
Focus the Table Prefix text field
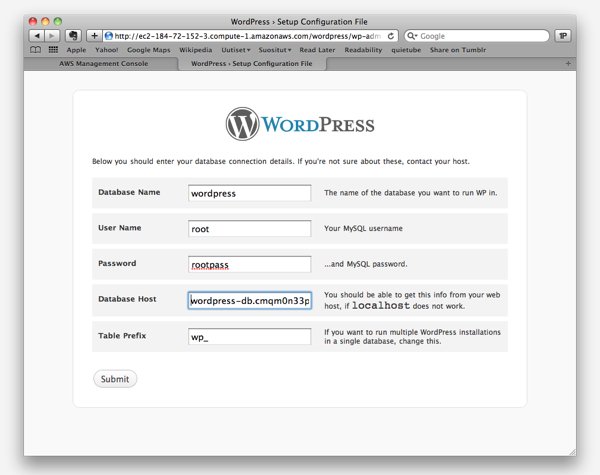coord(250,336)
